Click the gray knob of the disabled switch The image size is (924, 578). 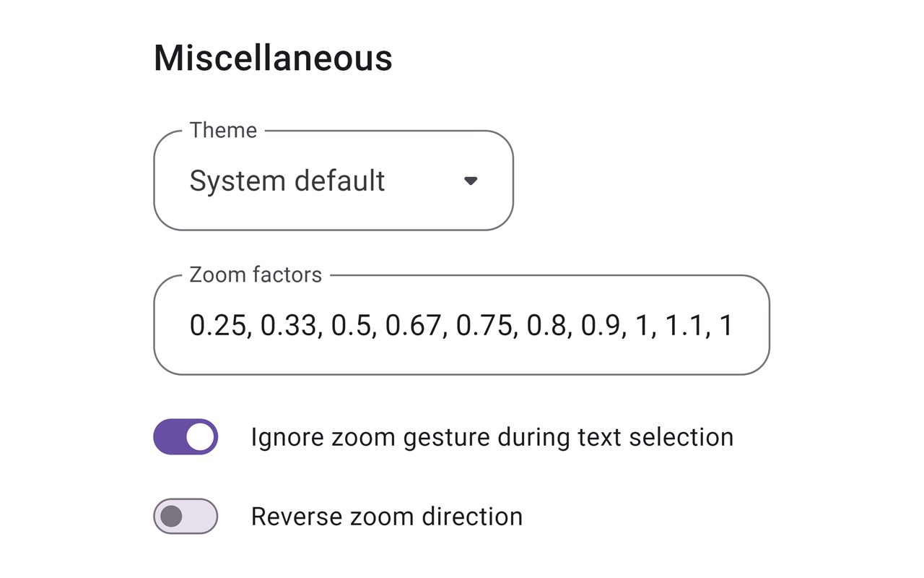point(172,517)
